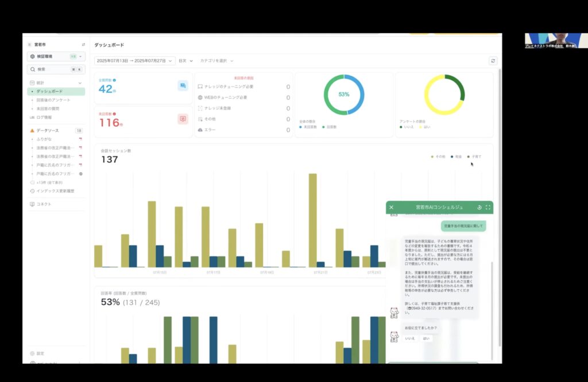
Task: Click the dashboard refresh icon
Action: click(493, 61)
